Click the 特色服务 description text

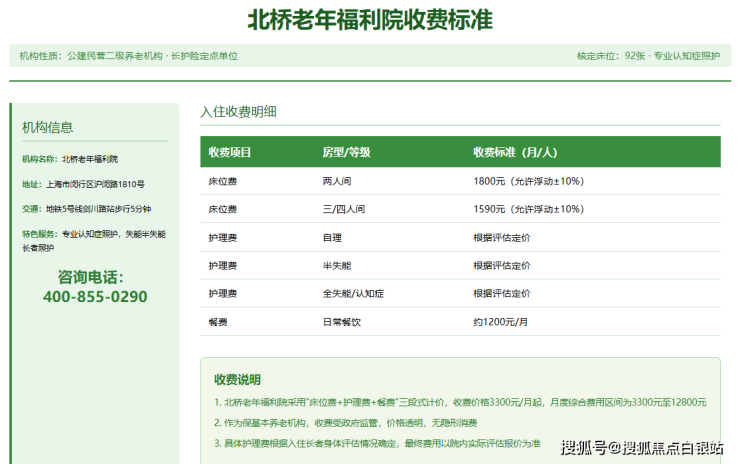point(93,241)
